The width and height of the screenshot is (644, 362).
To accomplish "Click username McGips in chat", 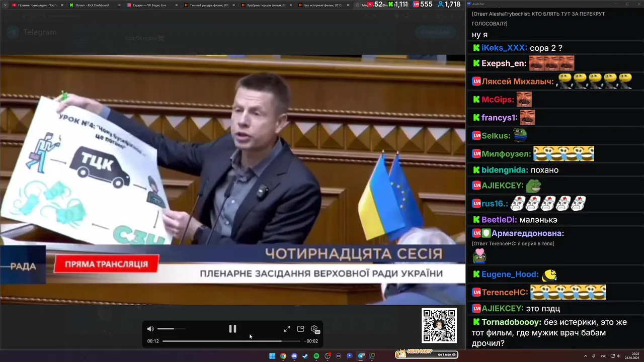I will tap(498, 100).
